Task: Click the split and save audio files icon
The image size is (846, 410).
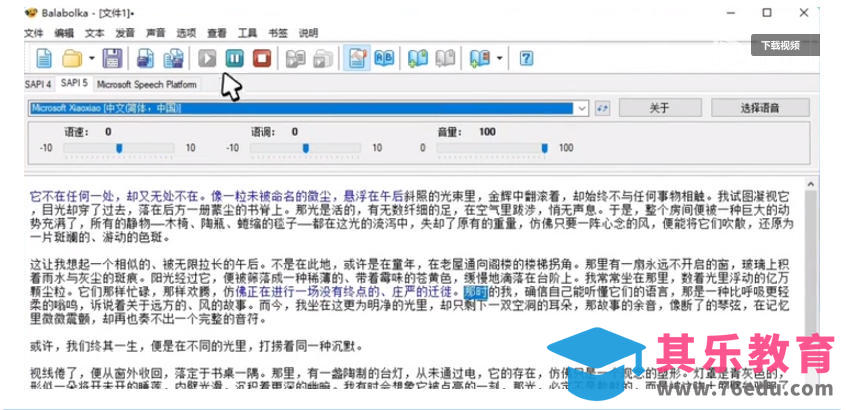Action: point(173,58)
